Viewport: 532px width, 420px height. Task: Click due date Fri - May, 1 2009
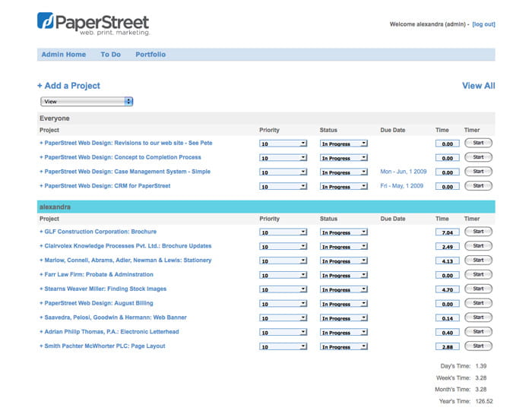[401, 186]
